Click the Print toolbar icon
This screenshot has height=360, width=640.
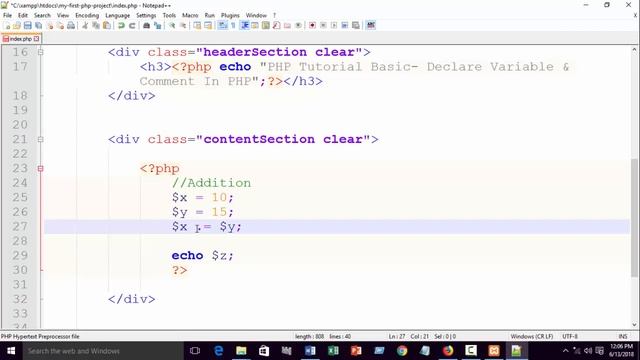click(x=71, y=26)
